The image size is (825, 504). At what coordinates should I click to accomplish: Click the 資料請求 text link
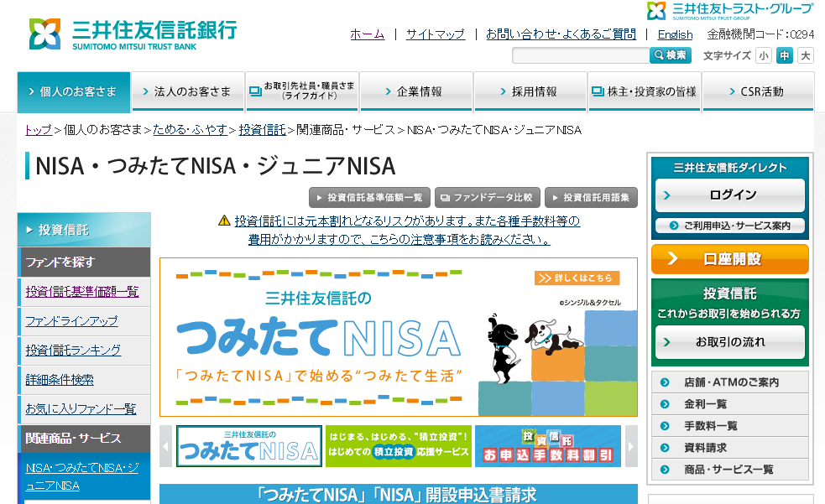[x=705, y=448]
